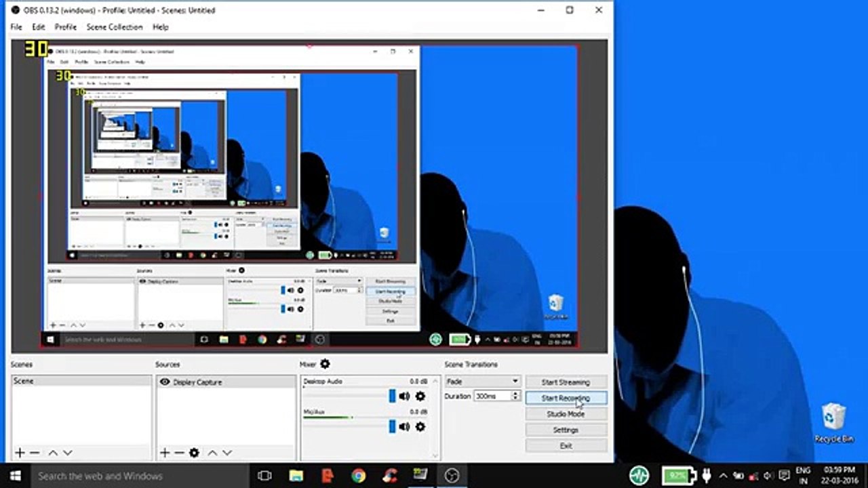The image size is (868, 488).
Task: Open the Action Center notifications icon
Action: [785, 476]
